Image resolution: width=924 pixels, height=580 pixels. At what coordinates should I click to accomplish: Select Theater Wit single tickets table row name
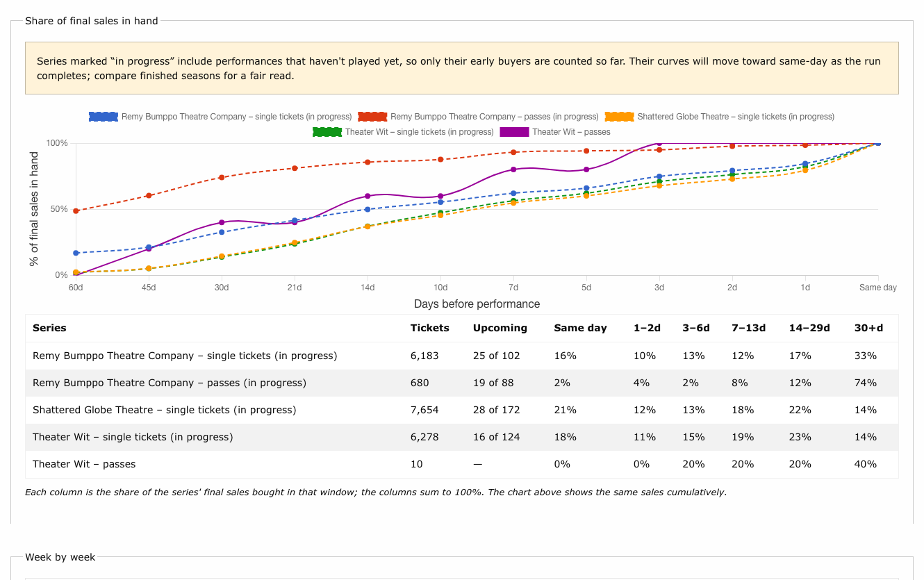pyautogui.click(x=133, y=437)
